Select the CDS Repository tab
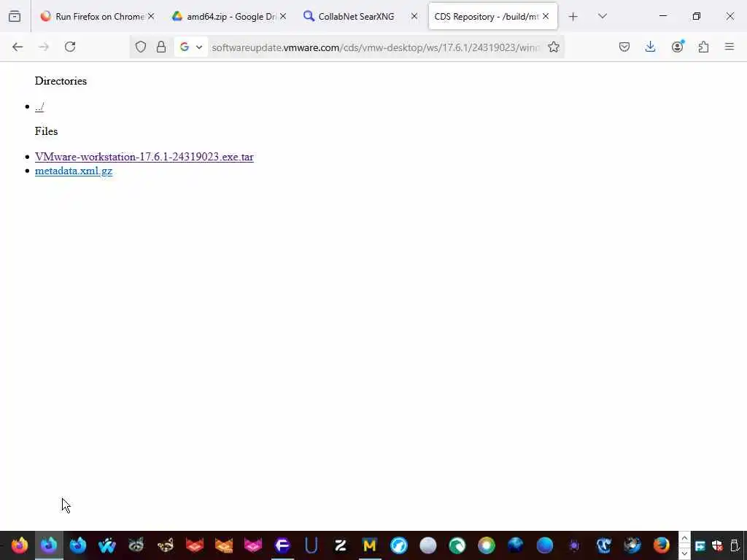747x560 pixels. tap(492, 16)
